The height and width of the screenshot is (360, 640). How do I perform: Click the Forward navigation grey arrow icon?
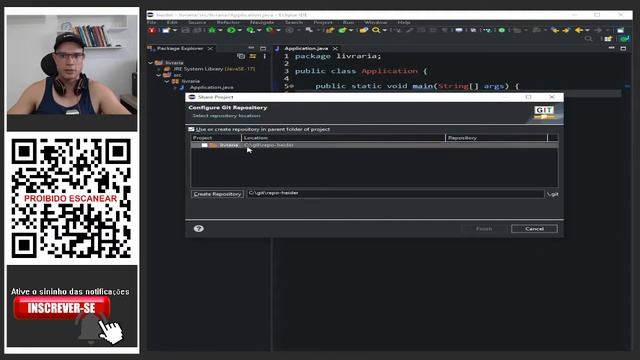tap(598, 30)
